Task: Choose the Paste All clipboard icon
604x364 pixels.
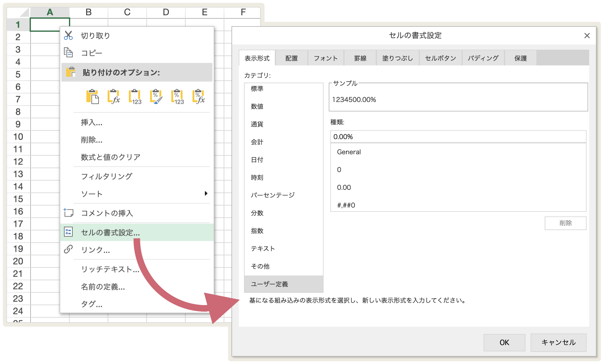Action: coord(92,97)
